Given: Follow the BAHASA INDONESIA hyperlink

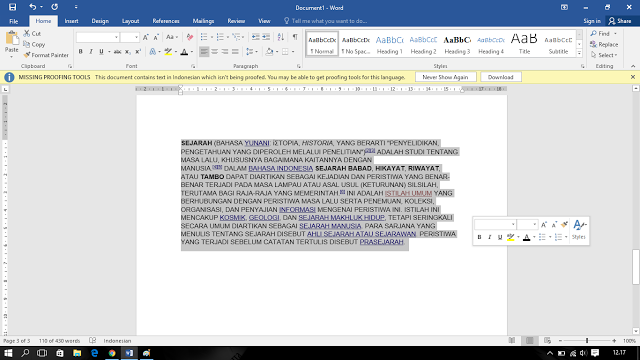Looking at the screenshot, I should (280, 168).
